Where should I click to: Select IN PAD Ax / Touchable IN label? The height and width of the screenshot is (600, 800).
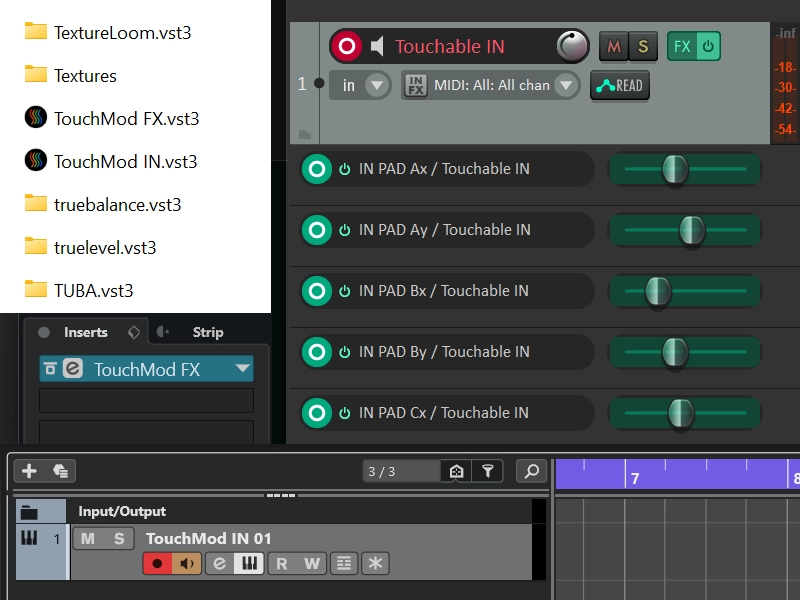tap(444, 169)
